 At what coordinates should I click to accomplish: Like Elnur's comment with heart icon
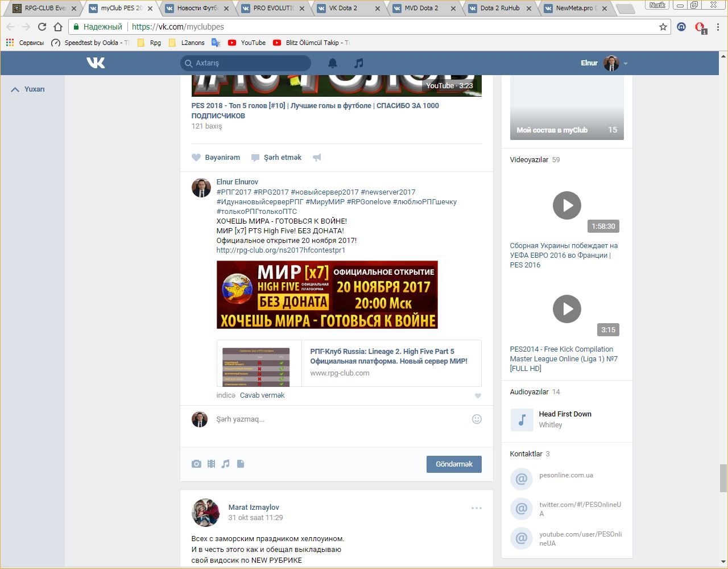(478, 395)
